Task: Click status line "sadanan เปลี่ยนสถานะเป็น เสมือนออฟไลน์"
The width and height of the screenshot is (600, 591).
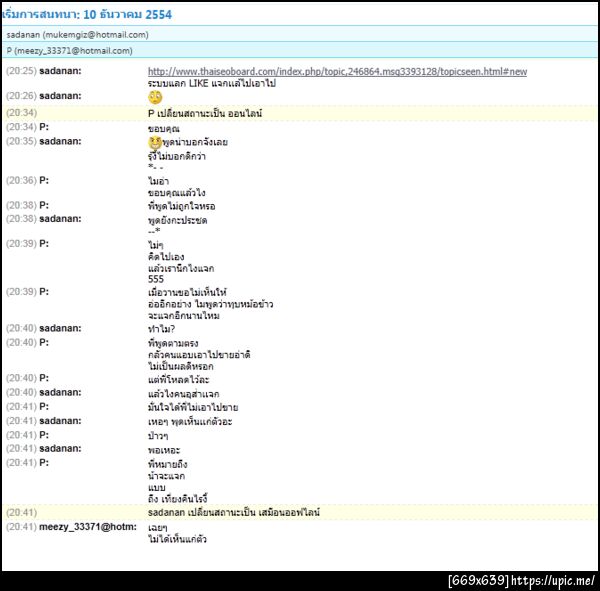Action: tap(233, 513)
